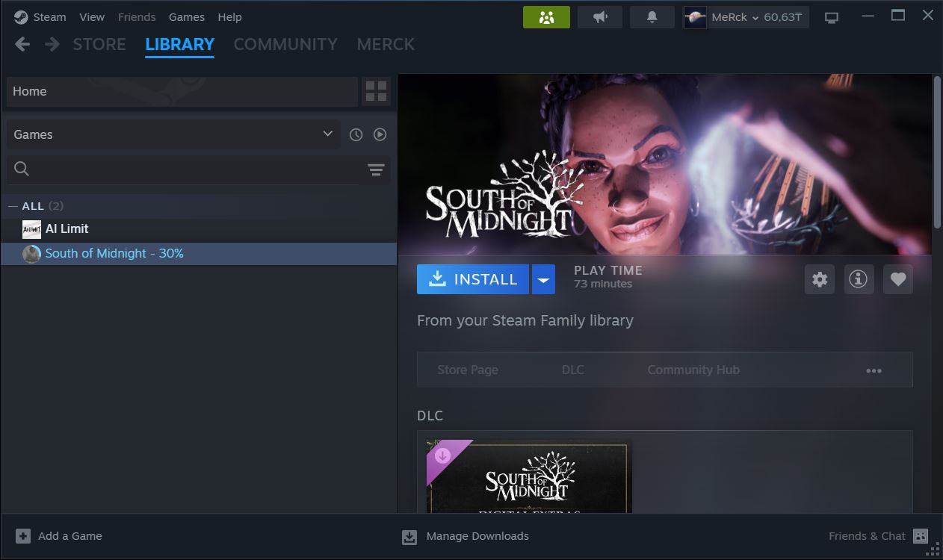This screenshot has width=943, height=560.
Task: Open the Friends menu
Action: [137, 16]
